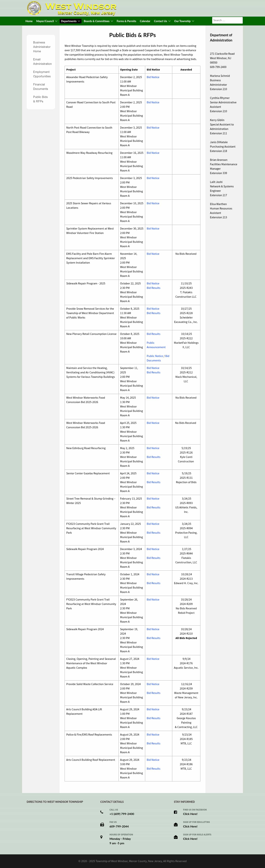Open Financial Documents sidebar link
This screenshot has height=868, width=265.
point(40,87)
